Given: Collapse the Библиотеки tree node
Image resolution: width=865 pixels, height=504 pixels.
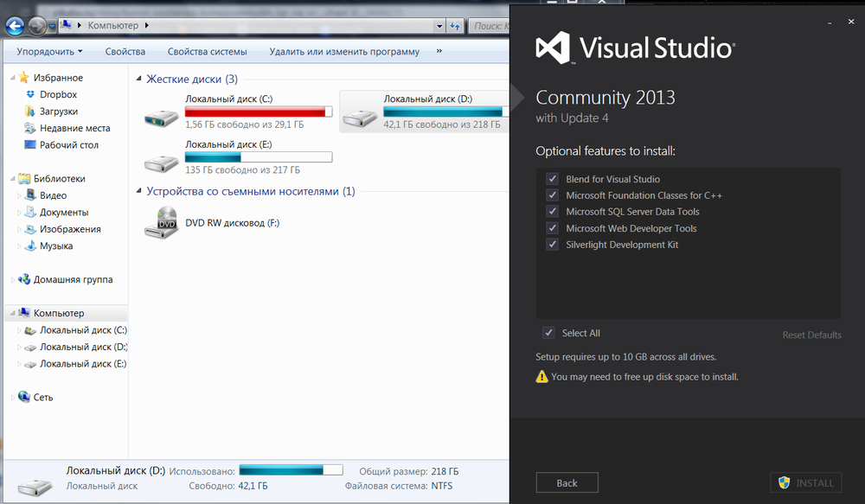Looking at the screenshot, I should [x=12, y=179].
